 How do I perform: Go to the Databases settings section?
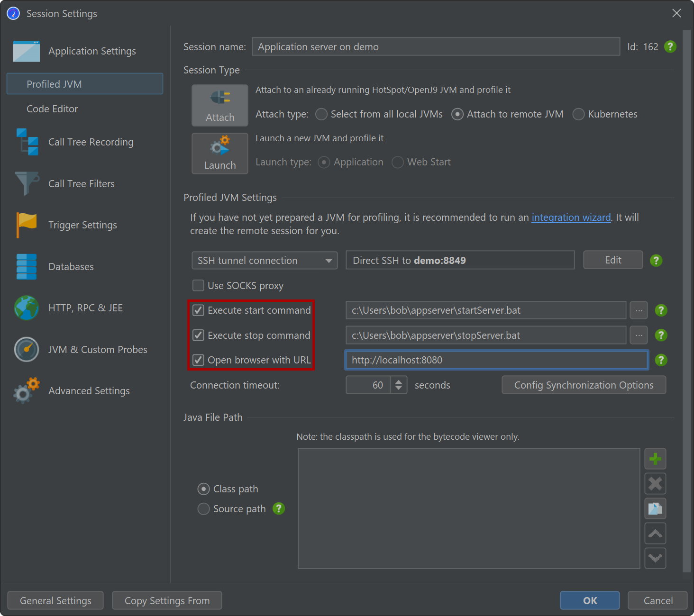71,267
